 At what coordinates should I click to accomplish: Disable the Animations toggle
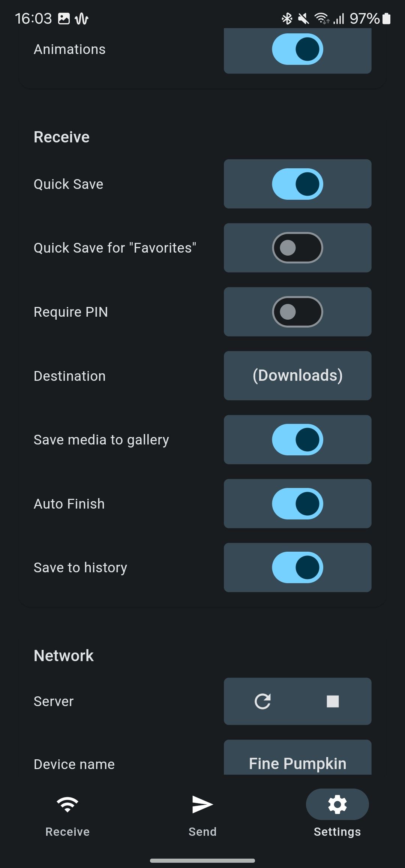click(298, 49)
